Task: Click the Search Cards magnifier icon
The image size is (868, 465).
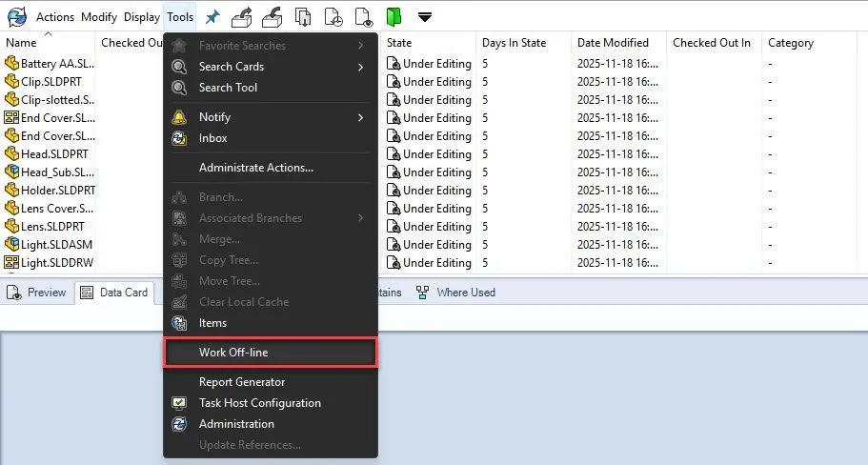Action: 179,67
